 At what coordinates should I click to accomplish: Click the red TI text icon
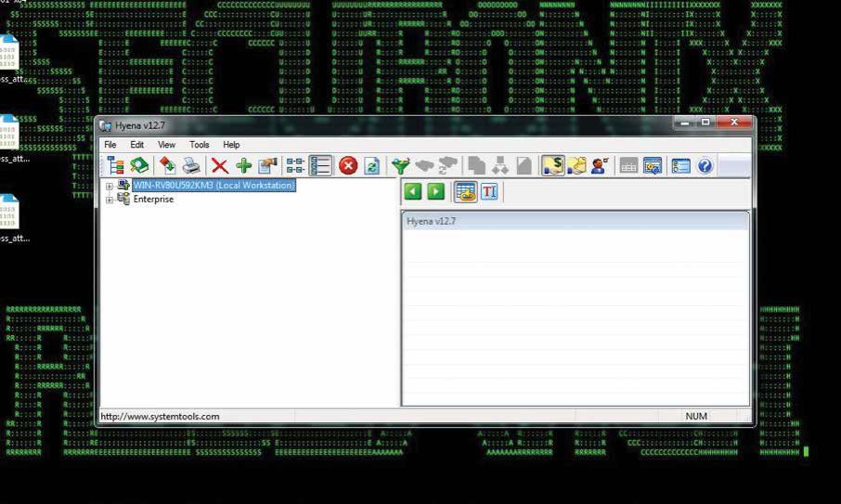pos(489,191)
